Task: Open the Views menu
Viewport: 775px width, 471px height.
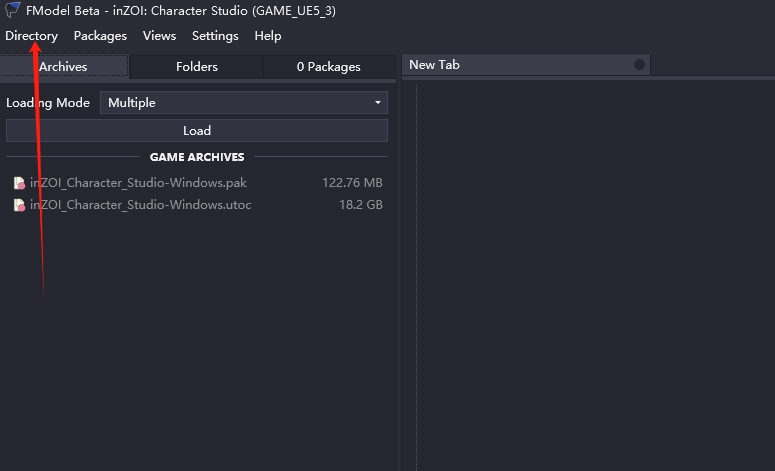Action: (x=159, y=36)
